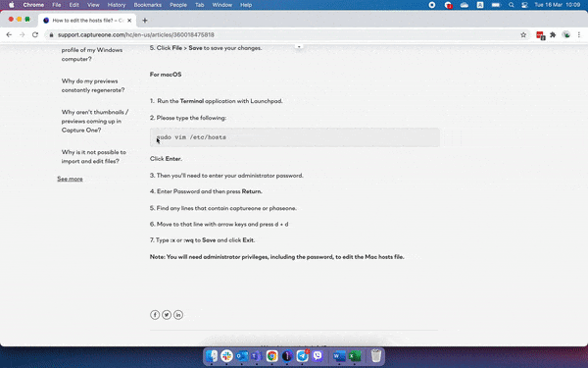
Task: Open Microsoft Teams from the Dock
Action: tap(257, 355)
